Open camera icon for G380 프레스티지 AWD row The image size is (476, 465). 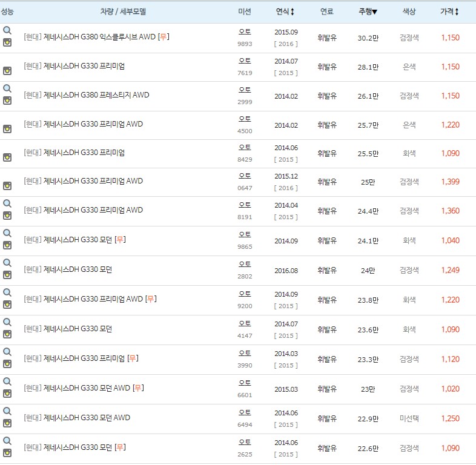[x=7, y=101]
